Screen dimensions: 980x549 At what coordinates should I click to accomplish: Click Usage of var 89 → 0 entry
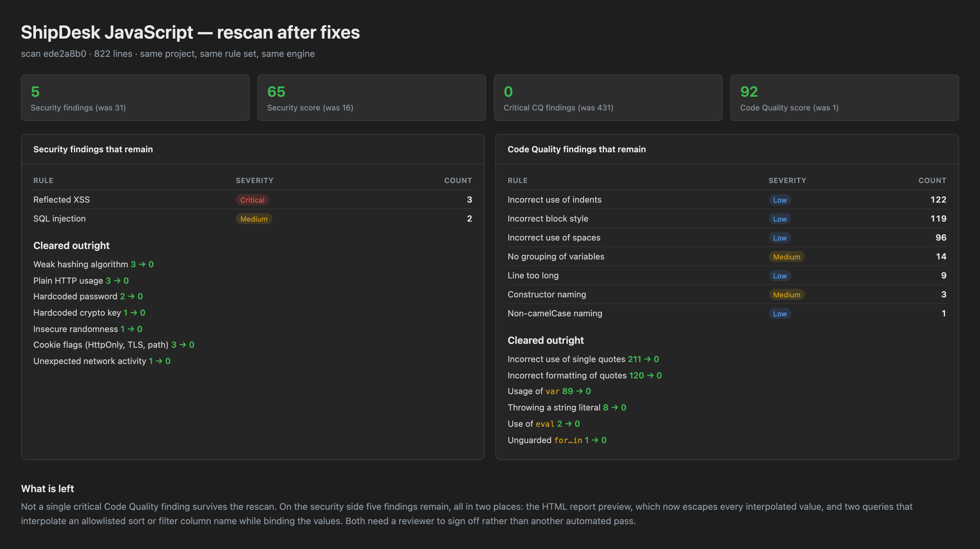tap(549, 391)
